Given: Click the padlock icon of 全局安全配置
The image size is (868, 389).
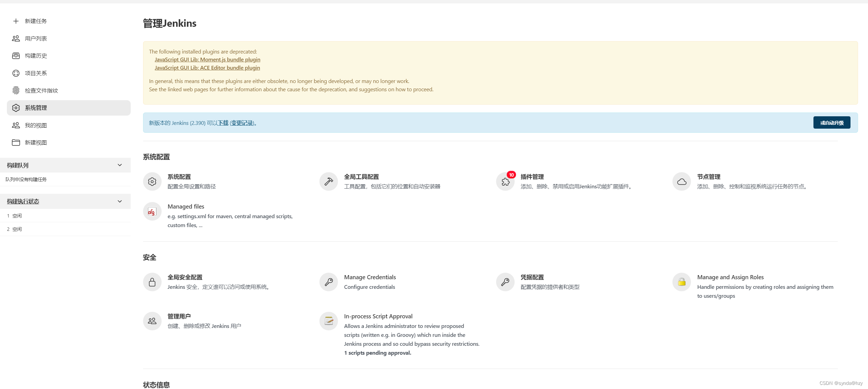Looking at the screenshot, I should click(x=152, y=282).
